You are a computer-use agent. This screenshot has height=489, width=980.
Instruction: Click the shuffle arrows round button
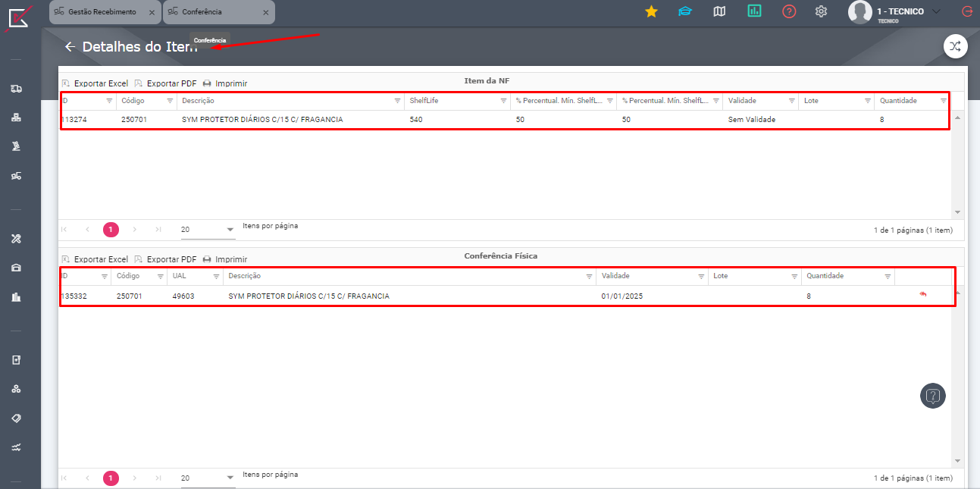click(955, 46)
